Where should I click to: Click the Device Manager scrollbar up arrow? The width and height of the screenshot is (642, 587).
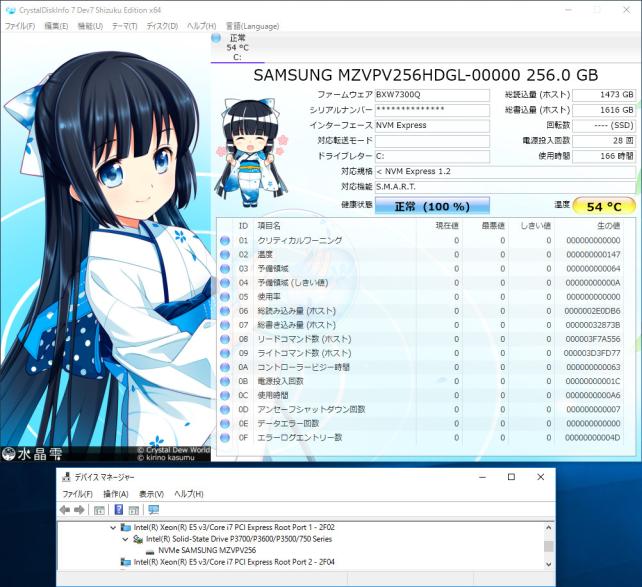tap(549, 528)
